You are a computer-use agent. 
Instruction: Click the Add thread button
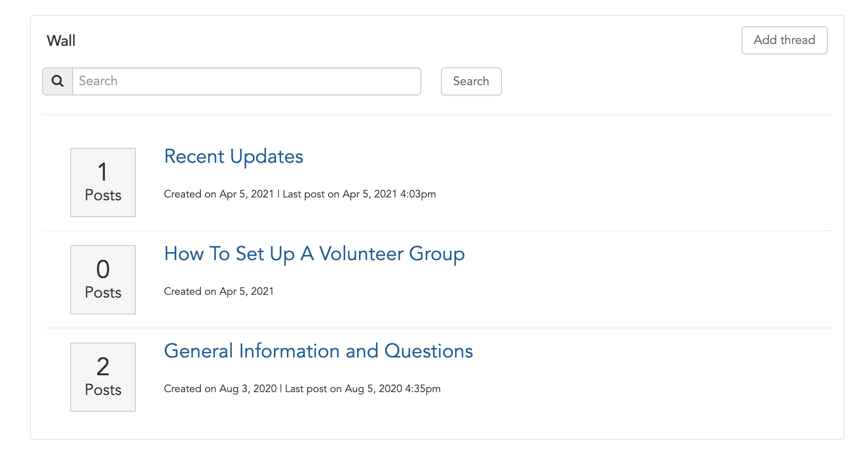pyautogui.click(x=784, y=40)
